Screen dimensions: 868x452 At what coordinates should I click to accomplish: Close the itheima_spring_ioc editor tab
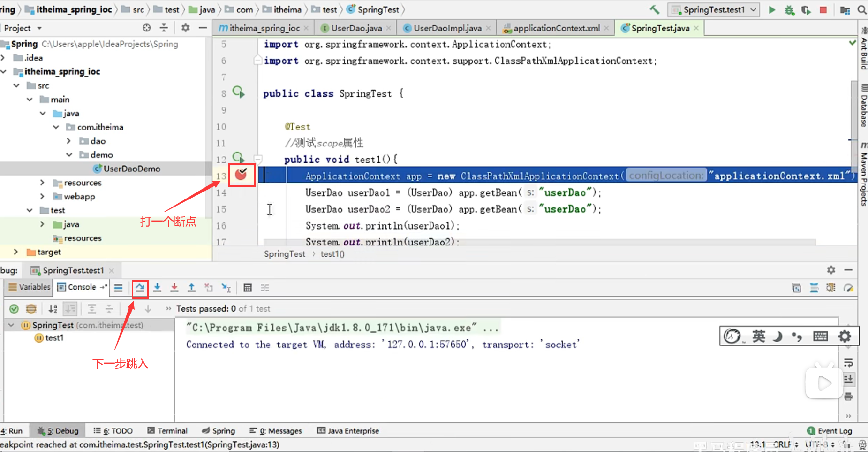306,28
